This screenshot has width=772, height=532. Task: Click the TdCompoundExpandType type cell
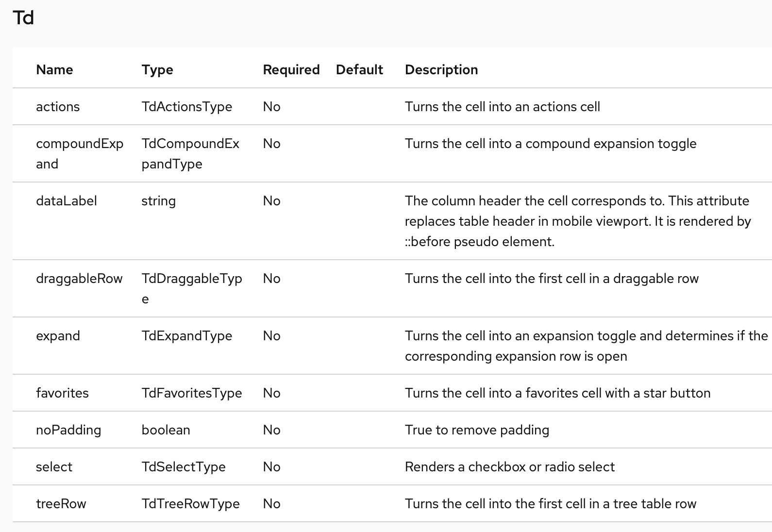coord(190,153)
